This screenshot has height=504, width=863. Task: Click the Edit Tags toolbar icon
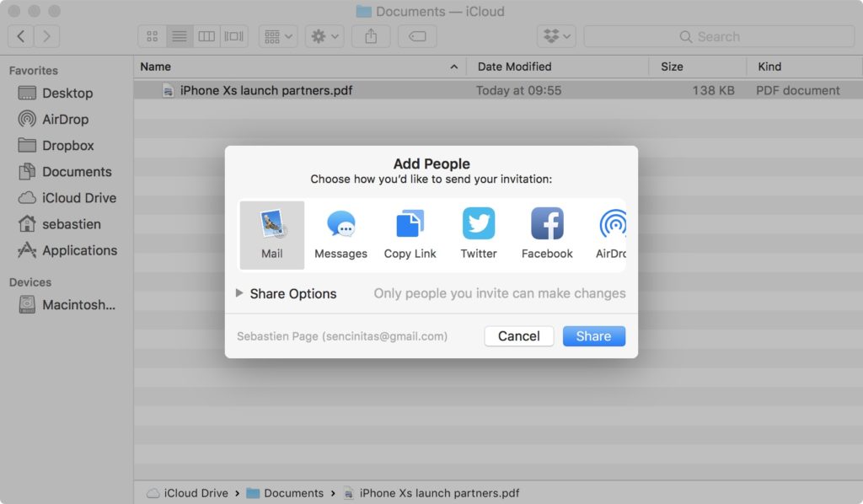pyautogui.click(x=417, y=36)
